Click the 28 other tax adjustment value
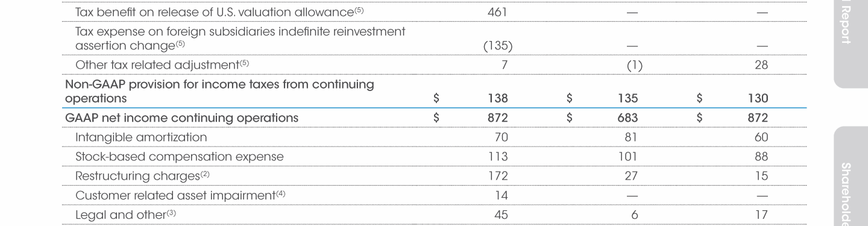The height and width of the screenshot is (226, 868). (x=761, y=64)
